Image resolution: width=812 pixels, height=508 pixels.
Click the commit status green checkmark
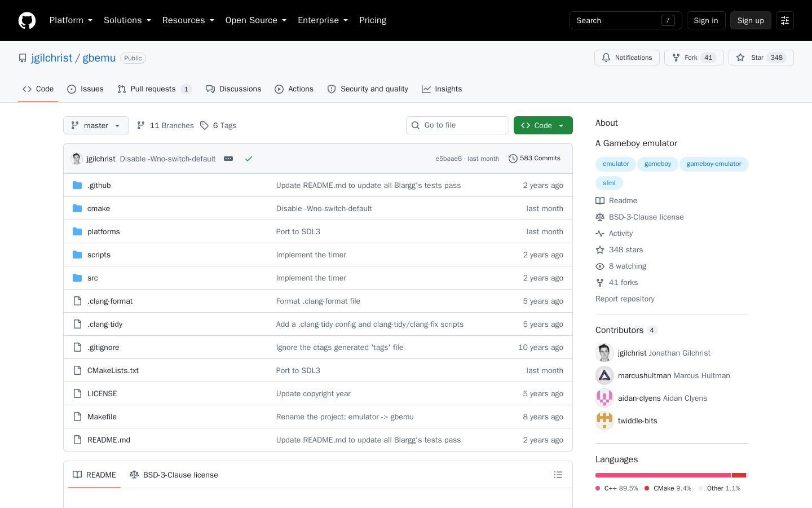[x=249, y=159]
